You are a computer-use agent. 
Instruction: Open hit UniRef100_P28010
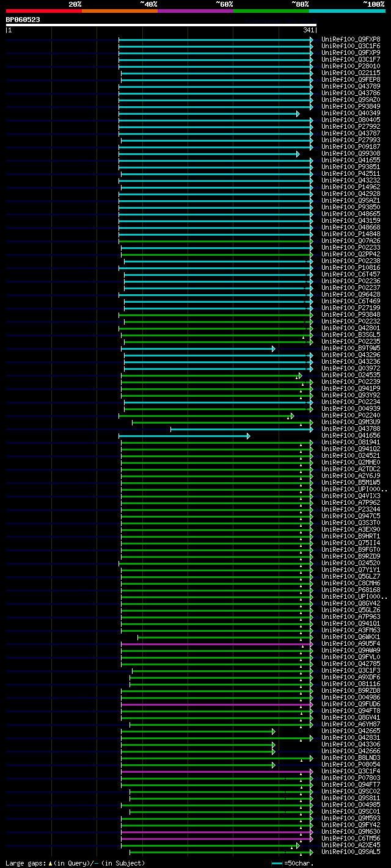tap(351, 67)
